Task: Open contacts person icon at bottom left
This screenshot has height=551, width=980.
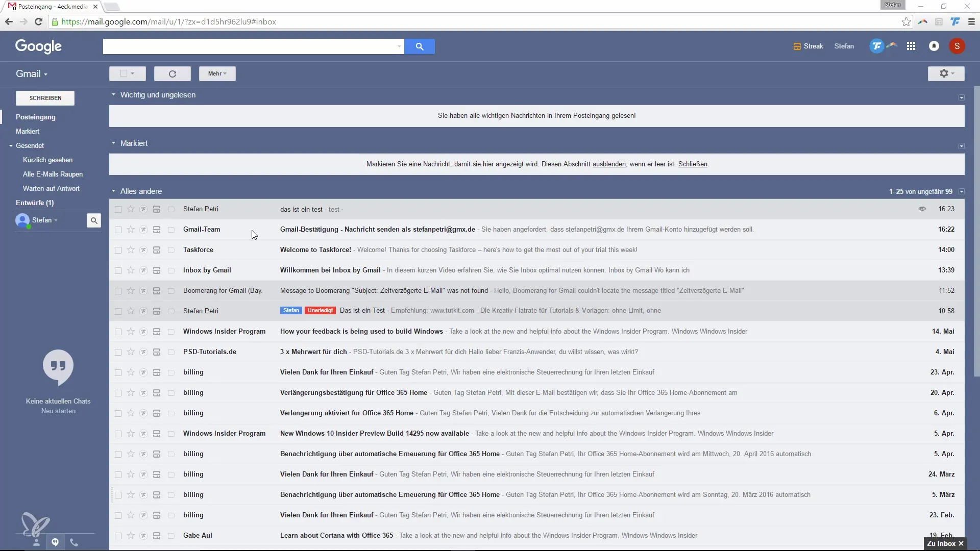Action: pyautogui.click(x=36, y=542)
